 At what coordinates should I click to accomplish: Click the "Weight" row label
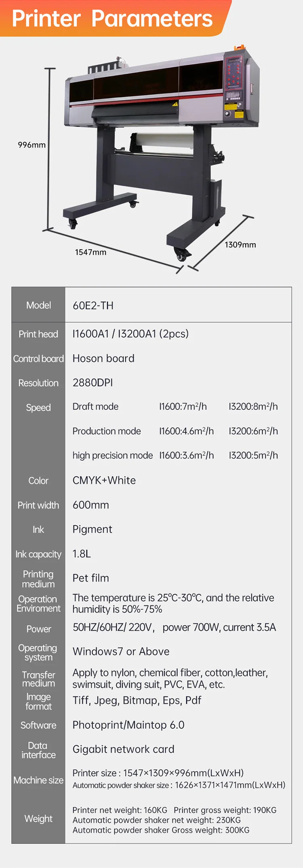pos(38,819)
